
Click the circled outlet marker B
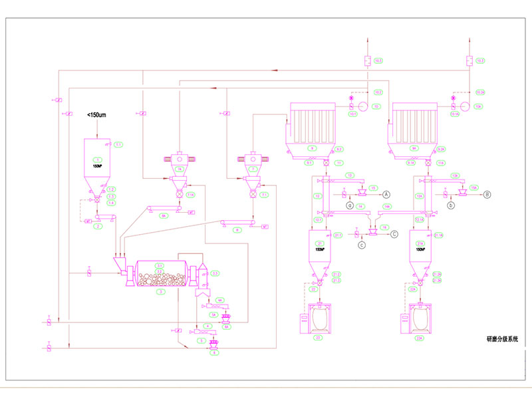(487, 194)
